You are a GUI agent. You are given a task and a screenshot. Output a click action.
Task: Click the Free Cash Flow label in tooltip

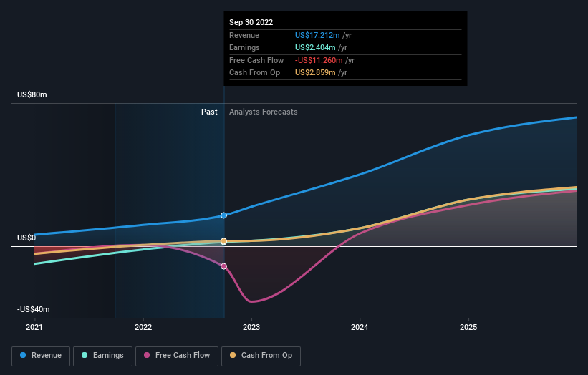[256, 60]
